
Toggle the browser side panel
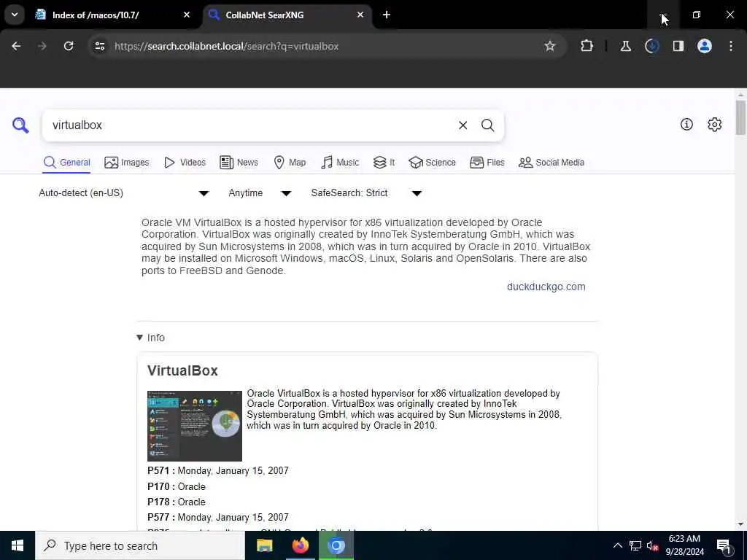[678, 46]
